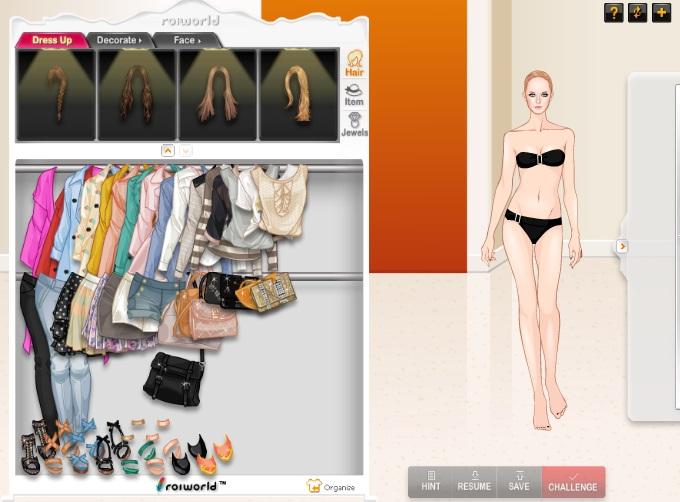Click the swap arrows icon at top right
This screenshot has height=502, width=680.
coord(638,13)
